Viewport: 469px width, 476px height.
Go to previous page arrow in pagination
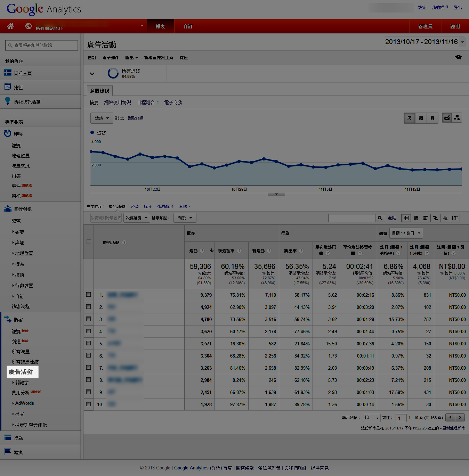pos(450,417)
